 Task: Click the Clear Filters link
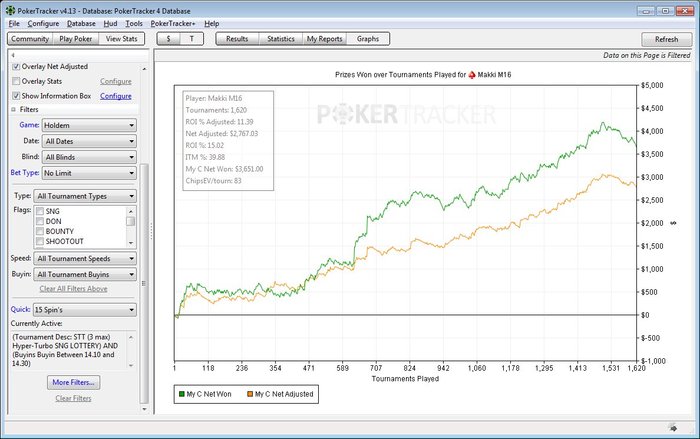click(x=73, y=398)
